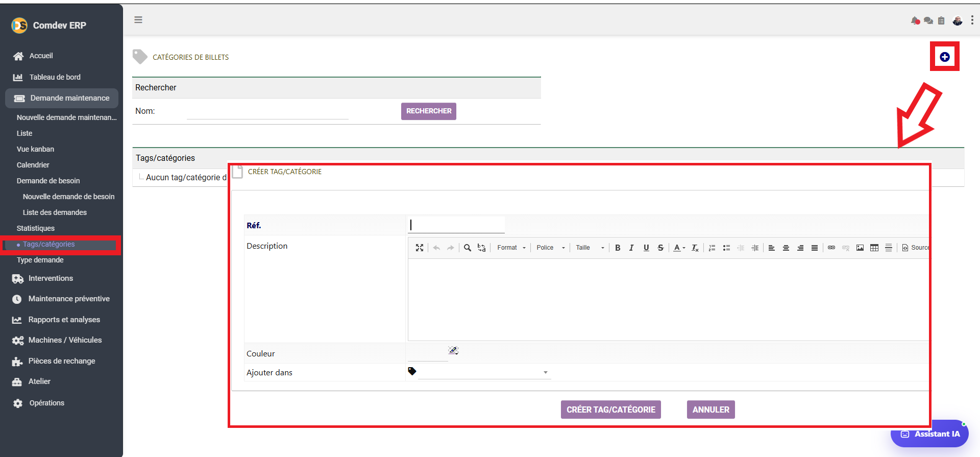Switch the editor to Source view
Viewport: 980px width, 457px height.
pyautogui.click(x=915, y=248)
